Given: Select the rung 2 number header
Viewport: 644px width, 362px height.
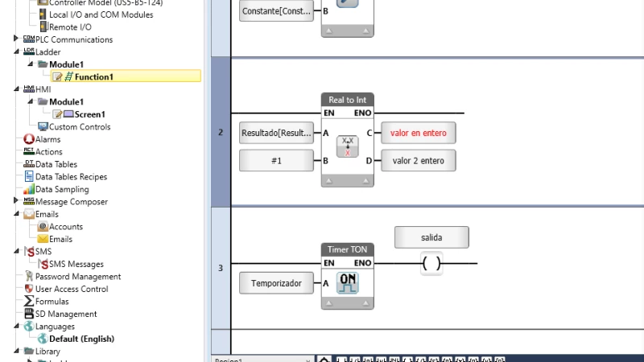Looking at the screenshot, I should [x=221, y=132].
